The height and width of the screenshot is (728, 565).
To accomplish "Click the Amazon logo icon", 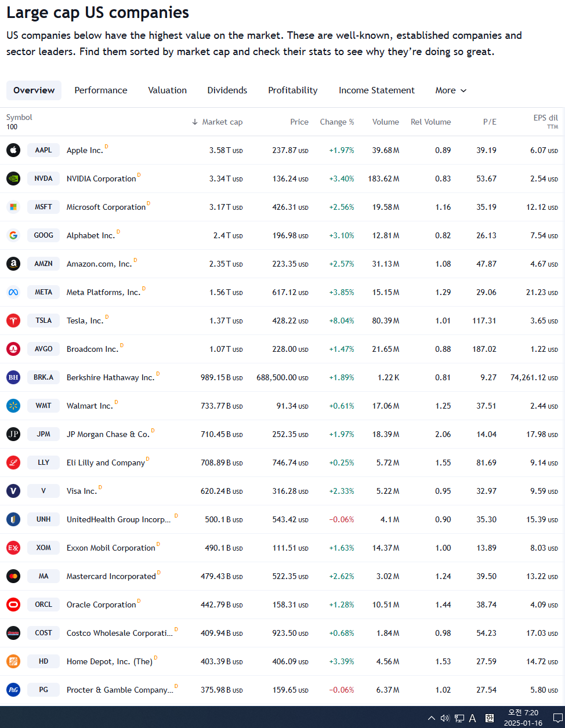I will (13, 264).
